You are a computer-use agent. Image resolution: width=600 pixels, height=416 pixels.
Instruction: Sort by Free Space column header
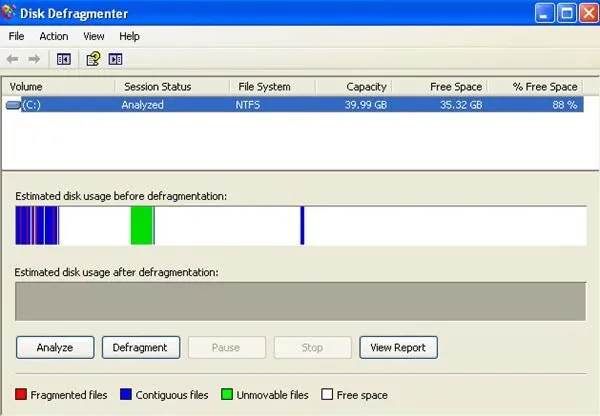439,87
